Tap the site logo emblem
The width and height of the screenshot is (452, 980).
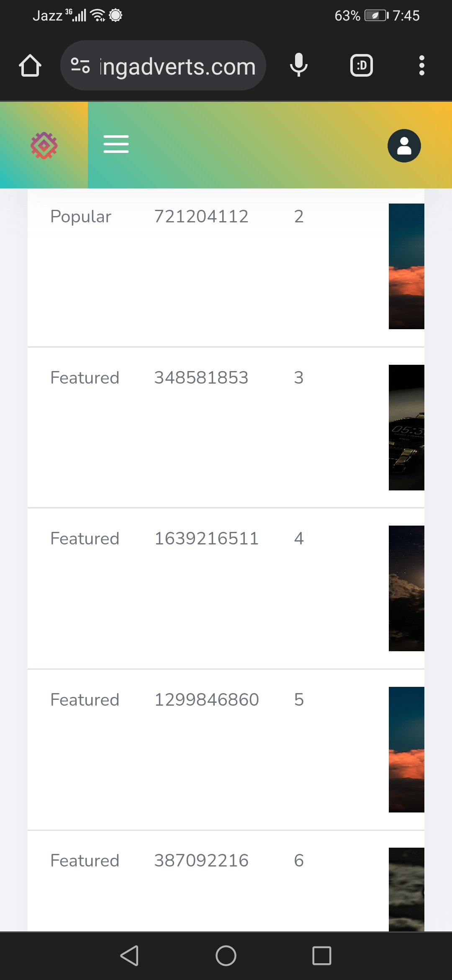click(x=44, y=145)
